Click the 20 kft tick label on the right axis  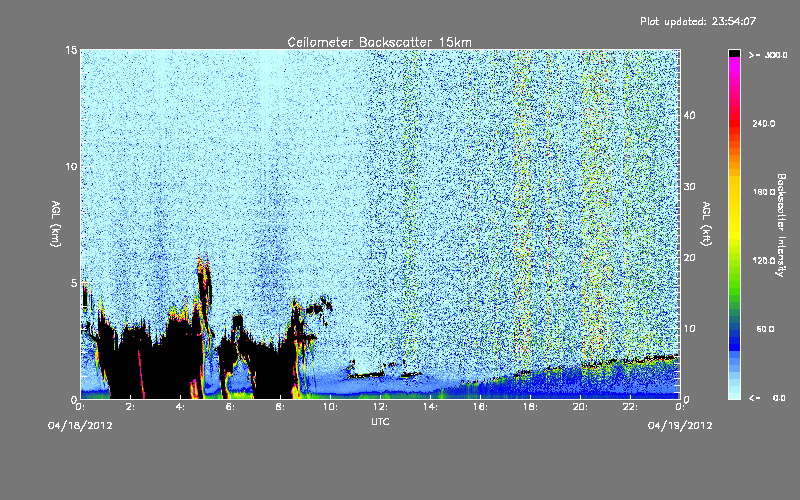coord(689,258)
